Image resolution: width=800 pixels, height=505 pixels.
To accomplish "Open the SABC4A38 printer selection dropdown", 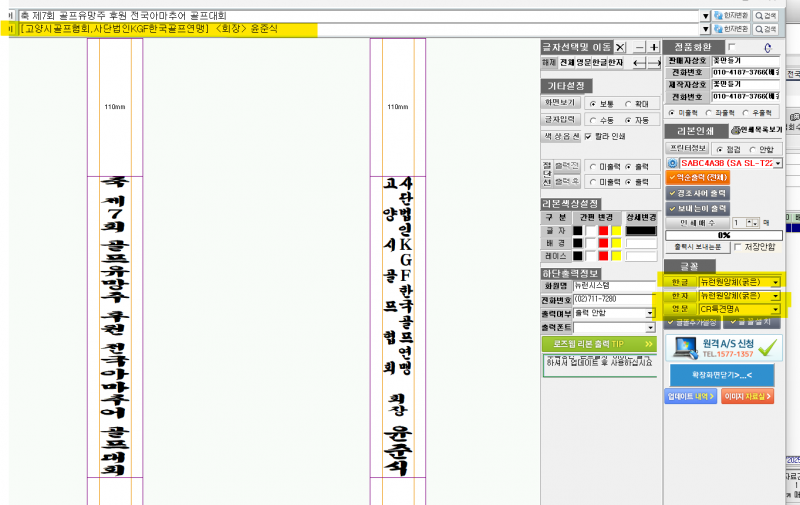I will [x=777, y=163].
